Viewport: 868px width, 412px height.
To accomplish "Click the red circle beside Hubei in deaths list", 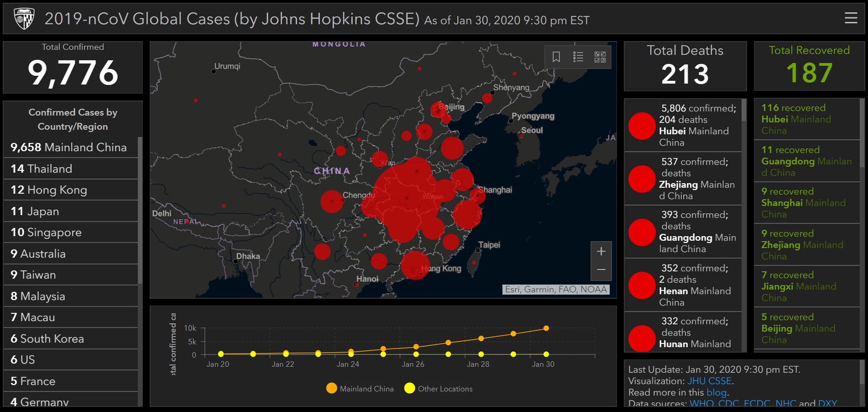I will pos(642,126).
